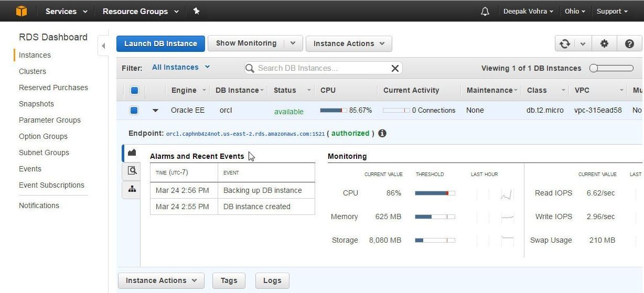This screenshot has width=644, height=293.
Task: Click the DB instance created event
Action: pyautogui.click(x=257, y=207)
